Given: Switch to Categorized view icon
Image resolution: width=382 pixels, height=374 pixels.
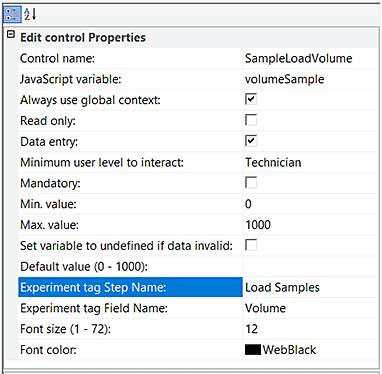Looking at the screenshot, I should 12,14.
